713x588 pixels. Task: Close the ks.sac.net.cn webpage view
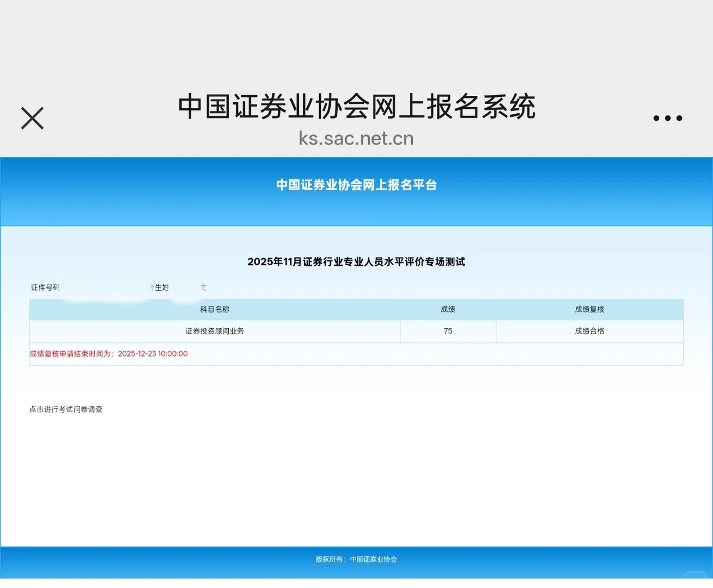click(32, 118)
